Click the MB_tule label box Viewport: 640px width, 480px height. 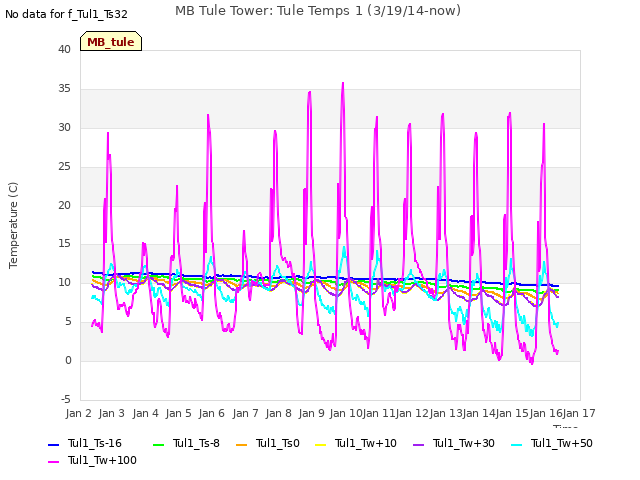tap(111, 41)
